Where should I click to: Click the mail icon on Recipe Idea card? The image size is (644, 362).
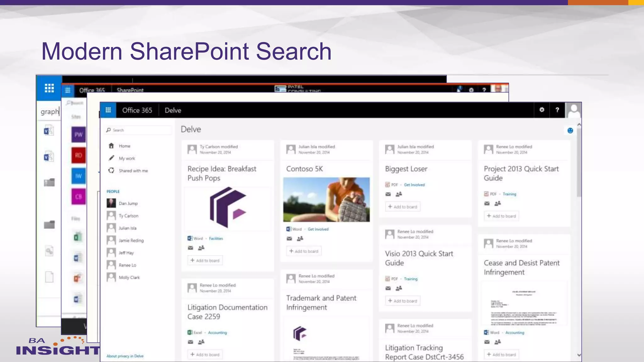191,248
